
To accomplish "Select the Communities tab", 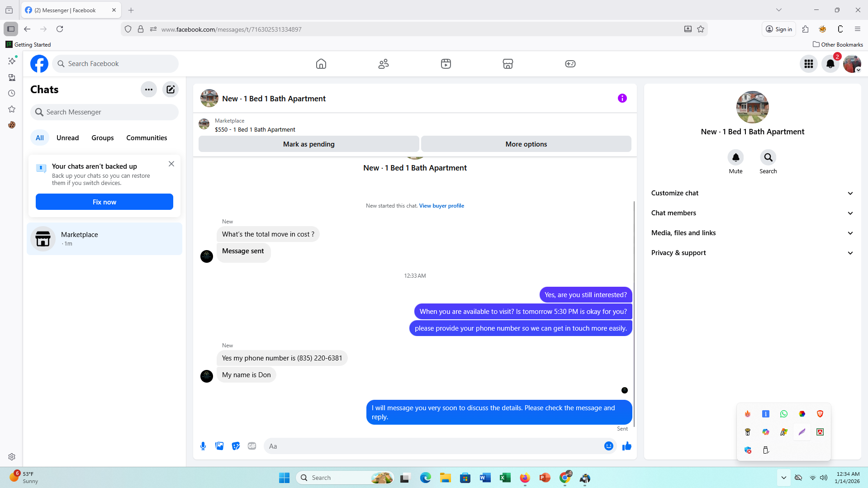I will coord(147,138).
